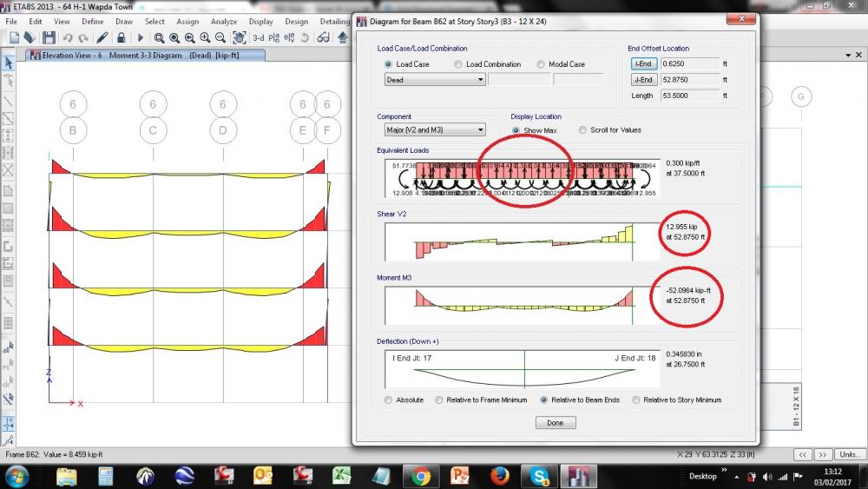The height and width of the screenshot is (489, 868).
Task: Click the Length field 53.5000
Action: (690, 96)
